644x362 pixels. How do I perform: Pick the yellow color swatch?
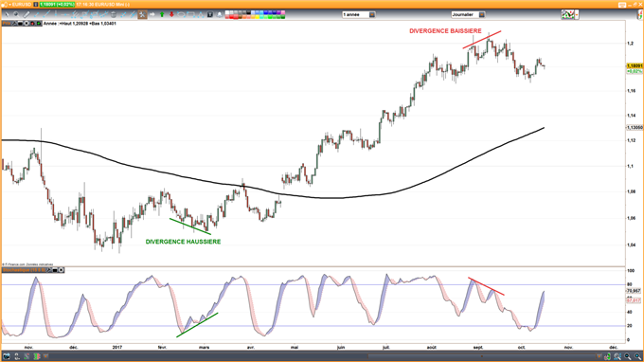click(x=257, y=17)
